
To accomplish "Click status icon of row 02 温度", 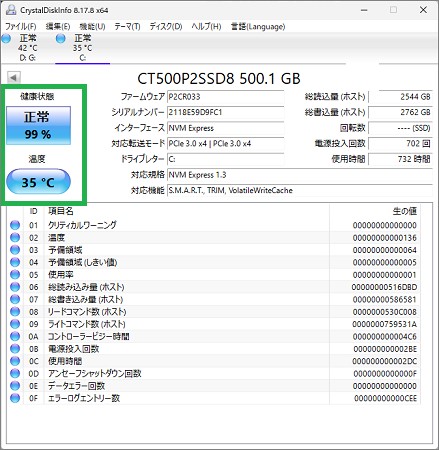I will (x=15, y=238).
